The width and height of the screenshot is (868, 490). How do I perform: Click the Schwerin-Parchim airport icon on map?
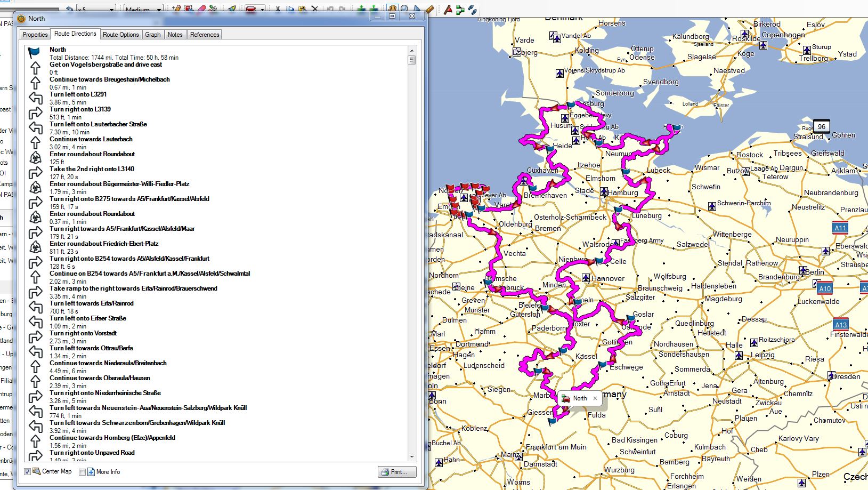pos(712,206)
